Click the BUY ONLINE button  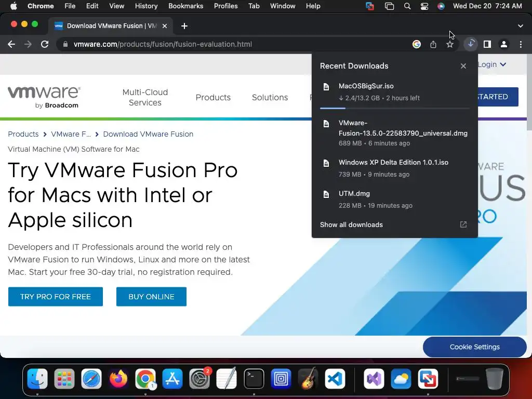click(x=151, y=297)
